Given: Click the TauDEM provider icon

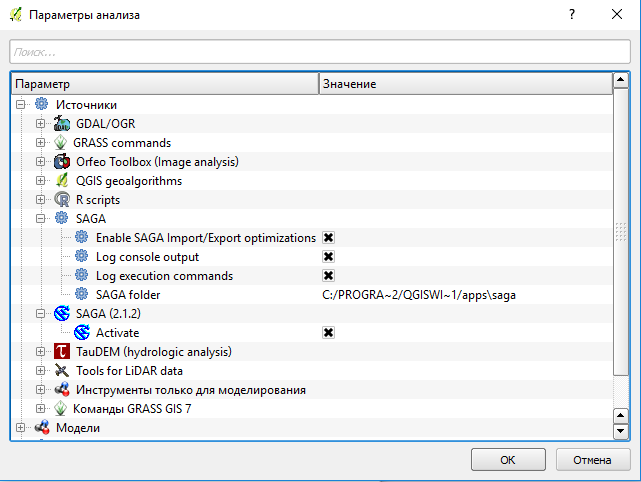Looking at the screenshot, I should [x=62, y=351].
